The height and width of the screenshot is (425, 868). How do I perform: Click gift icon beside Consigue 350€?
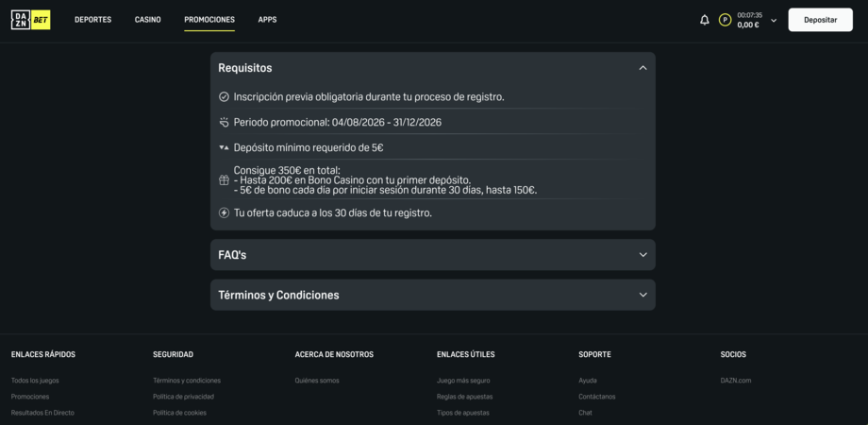point(224,180)
